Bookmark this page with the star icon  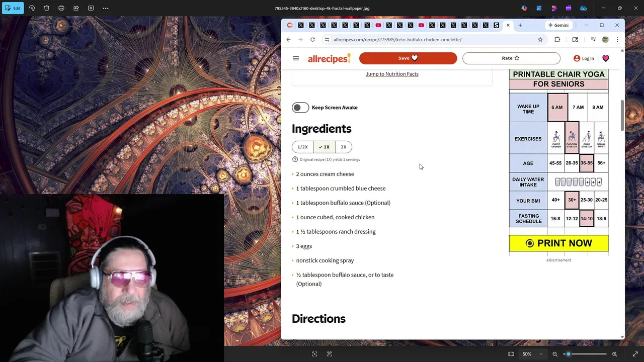540,40
